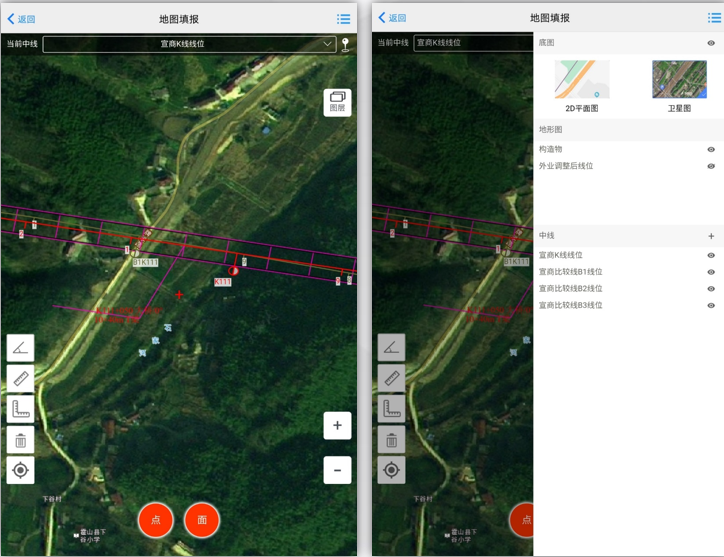Open the list menu icon at top-right of left screen

coord(343,18)
